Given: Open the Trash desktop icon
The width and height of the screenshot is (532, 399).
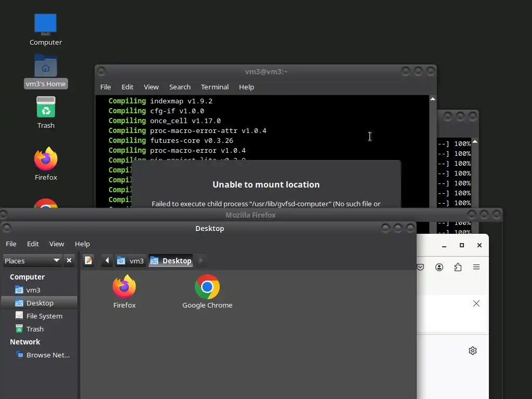Looking at the screenshot, I should click(x=46, y=112).
